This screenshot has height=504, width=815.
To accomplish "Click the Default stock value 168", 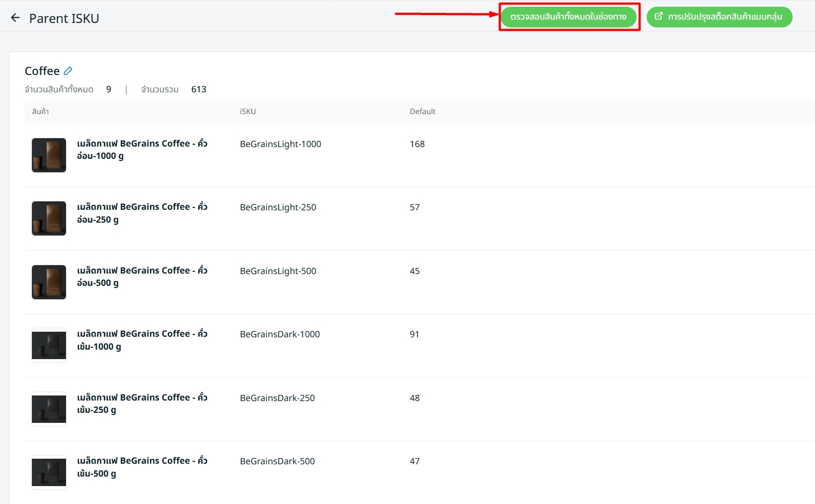I will click(417, 144).
